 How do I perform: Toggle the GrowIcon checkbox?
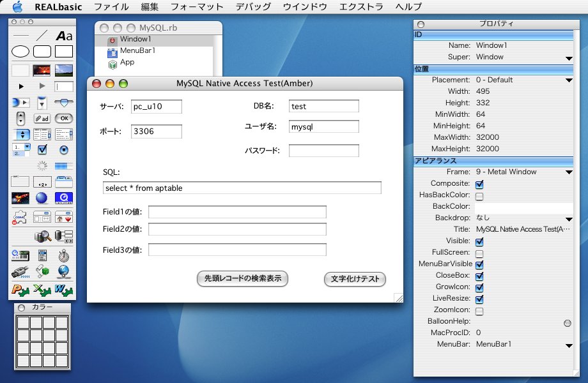[x=479, y=288]
